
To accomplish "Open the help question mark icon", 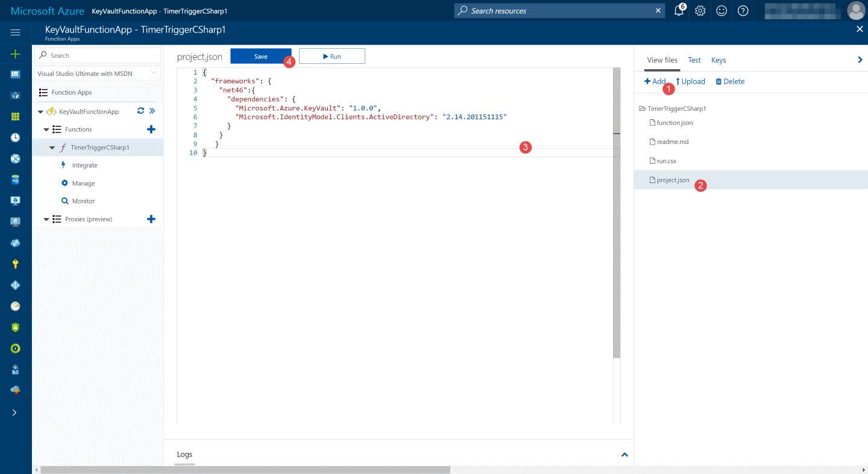I will point(743,10).
